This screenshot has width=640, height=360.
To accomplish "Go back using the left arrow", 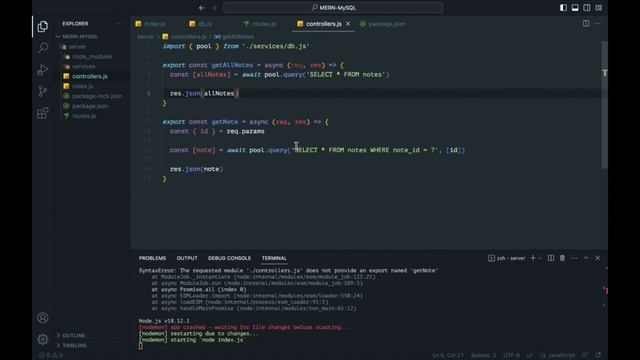I will (x=202, y=8).
